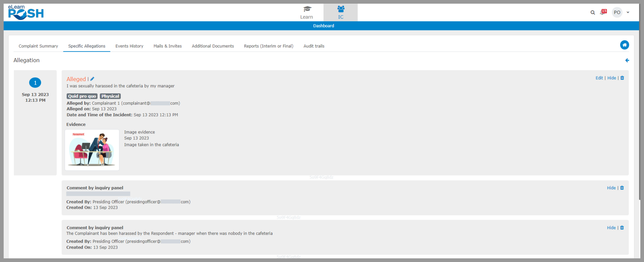The width and height of the screenshot is (644, 262).
Task: Expand the PO user profile dropdown arrow
Action: point(628,13)
